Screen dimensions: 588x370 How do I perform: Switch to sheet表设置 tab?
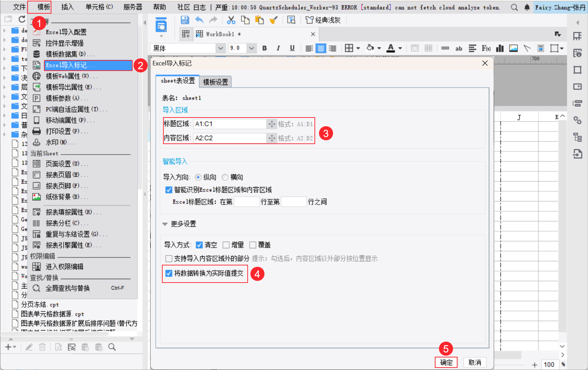(x=178, y=81)
